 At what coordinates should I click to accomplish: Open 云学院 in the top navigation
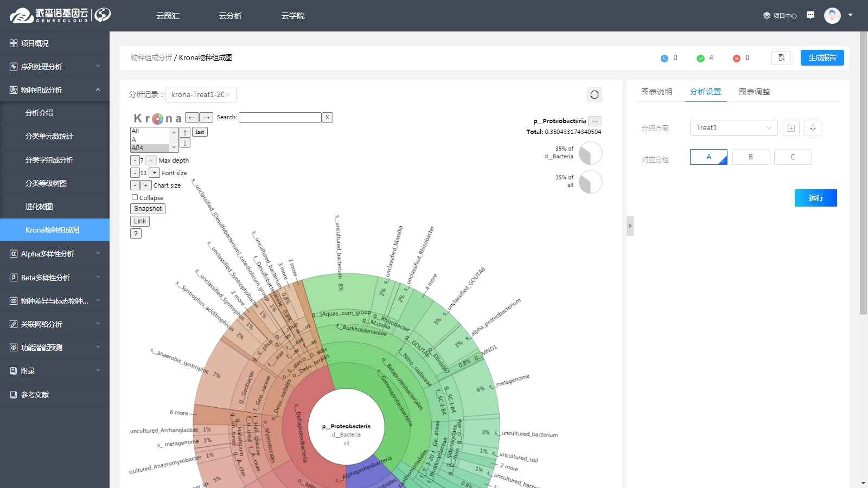[293, 16]
